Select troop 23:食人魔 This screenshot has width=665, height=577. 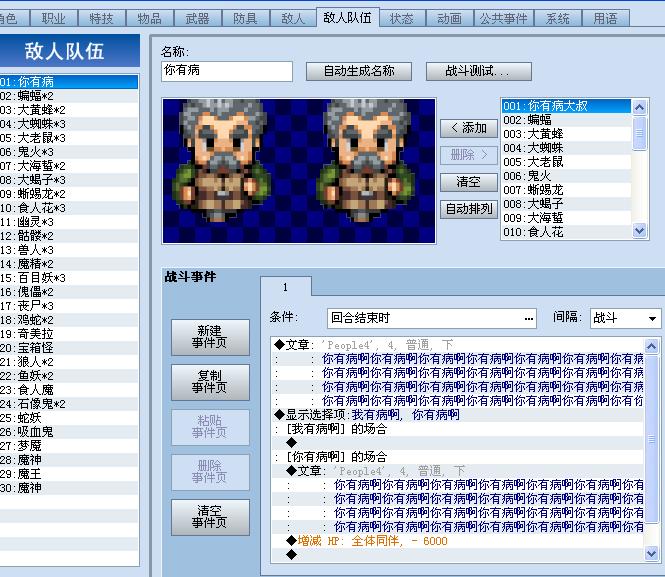point(69,390)
